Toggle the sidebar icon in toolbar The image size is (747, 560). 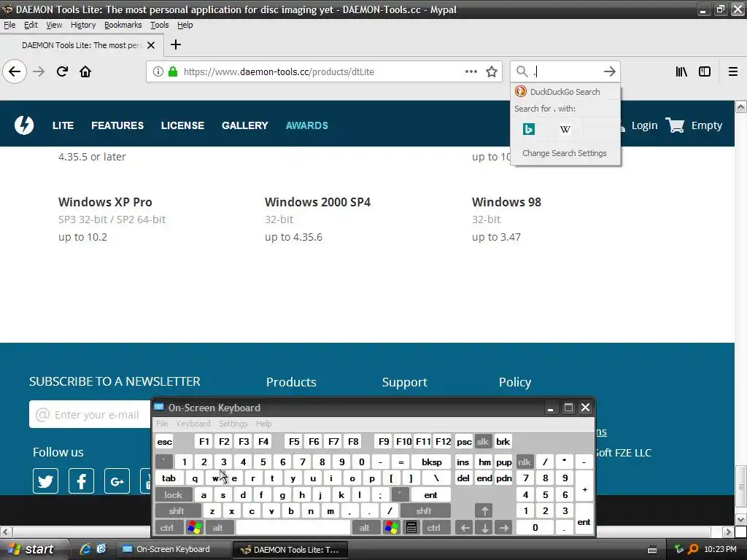tap(705, 72)
